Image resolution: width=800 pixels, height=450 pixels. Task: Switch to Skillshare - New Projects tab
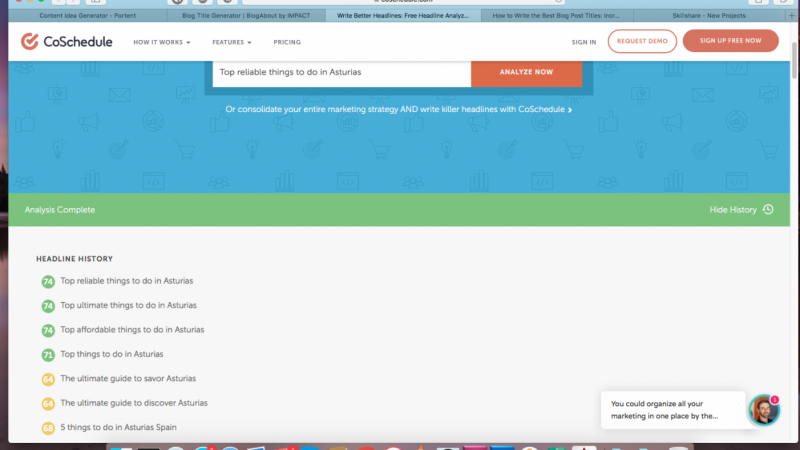[x=709, y=16]
